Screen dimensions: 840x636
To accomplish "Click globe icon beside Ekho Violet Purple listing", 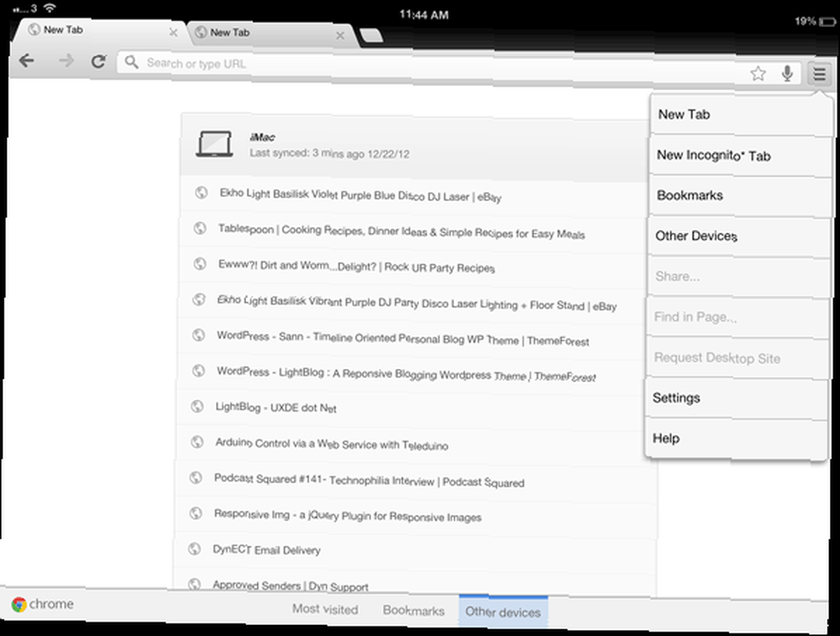I will (x=202, y=192).
